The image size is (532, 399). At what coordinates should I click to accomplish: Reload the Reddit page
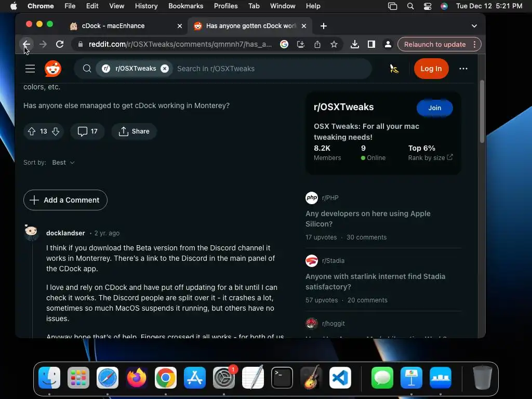coord(60,44)
